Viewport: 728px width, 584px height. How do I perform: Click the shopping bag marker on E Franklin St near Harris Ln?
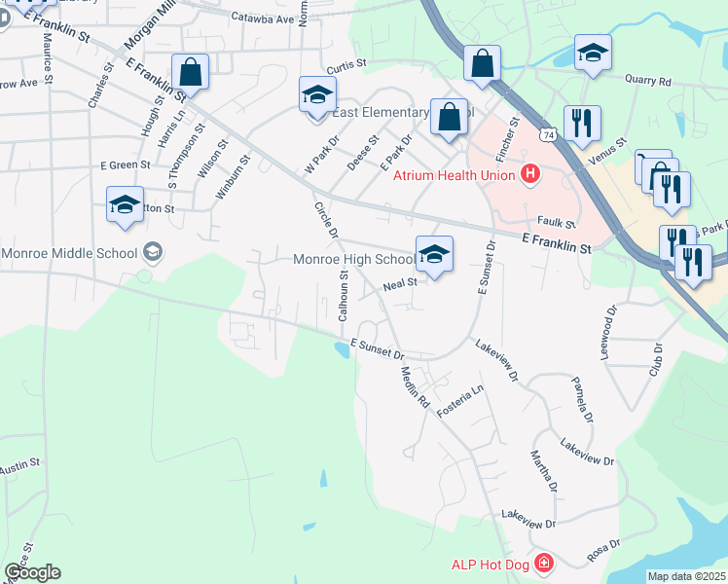click(190, 75)
